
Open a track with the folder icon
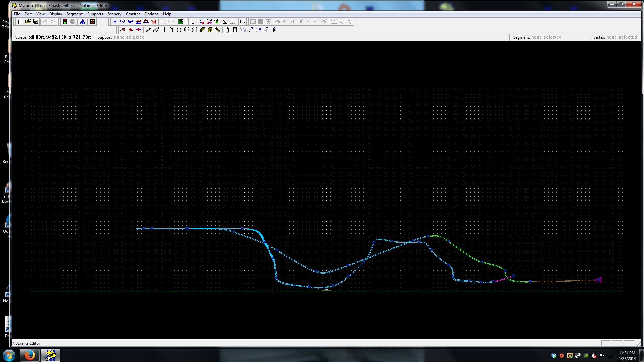pyautogui.click(x=28, y=22)
